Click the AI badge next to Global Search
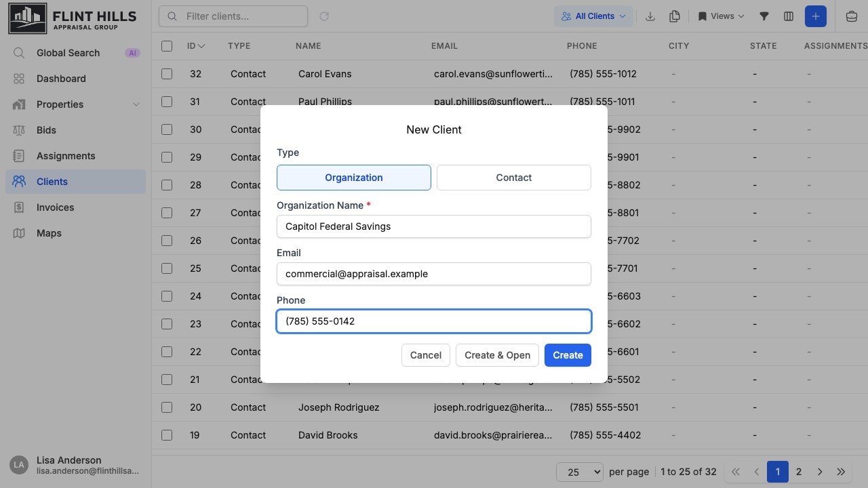The height and width of the screenshot is (488, 868). click(x=132, y=53)
